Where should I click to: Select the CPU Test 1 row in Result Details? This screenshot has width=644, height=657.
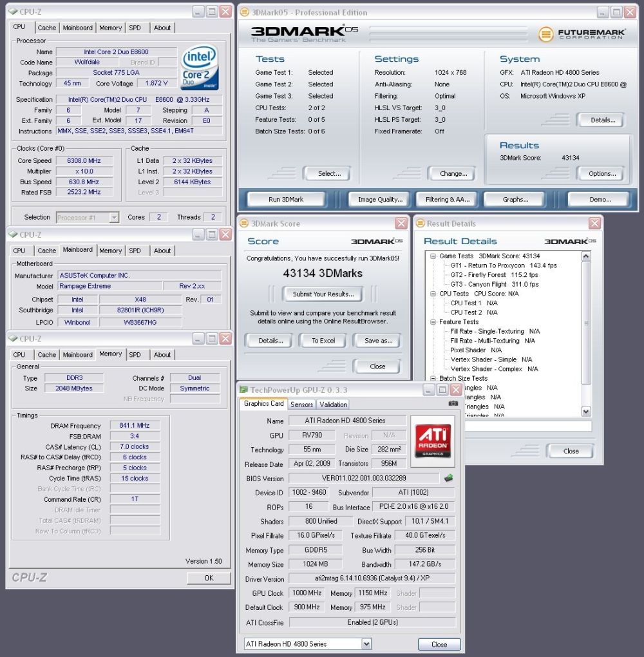click(474, 303)
